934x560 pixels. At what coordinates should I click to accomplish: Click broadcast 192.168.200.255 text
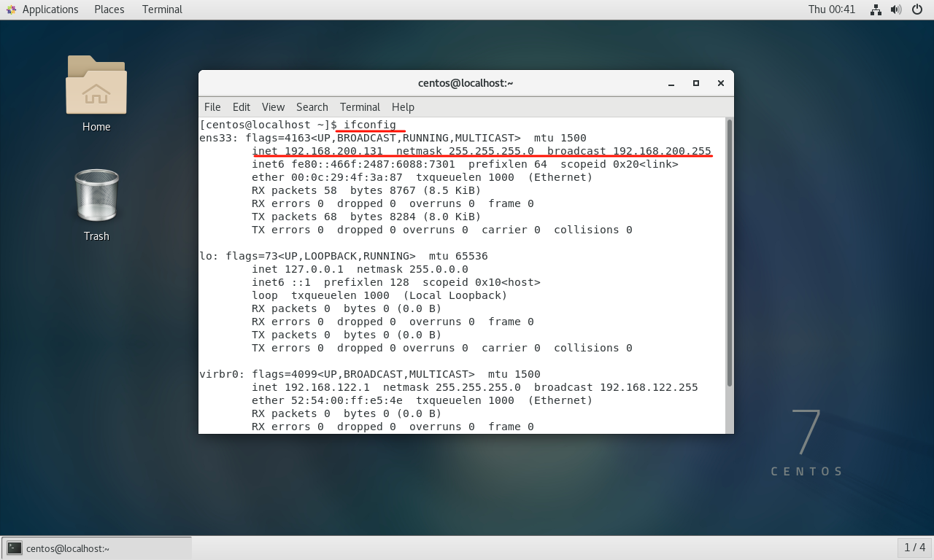629,151
